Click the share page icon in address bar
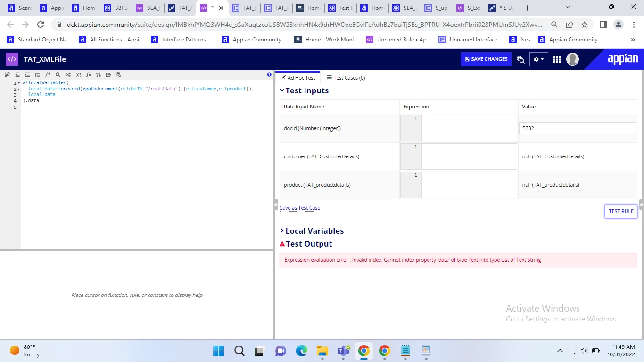Screen dimensions: 644x362 pos(570,25)
